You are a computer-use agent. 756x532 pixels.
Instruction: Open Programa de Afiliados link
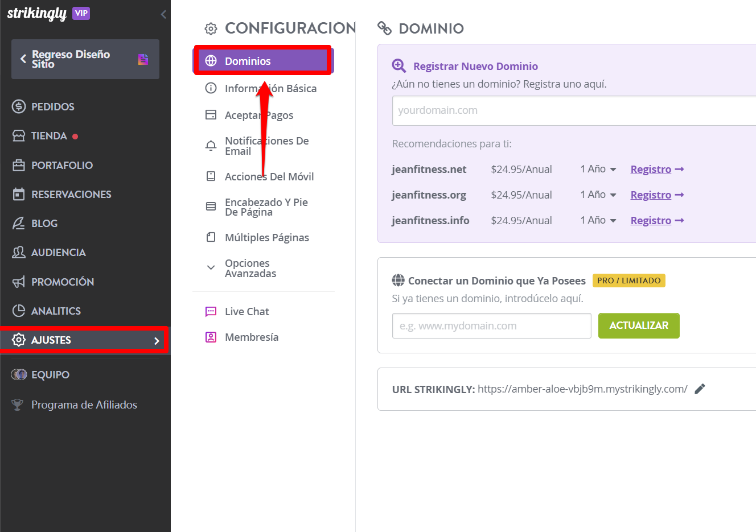pyautogui.click(x=84, y=405)
